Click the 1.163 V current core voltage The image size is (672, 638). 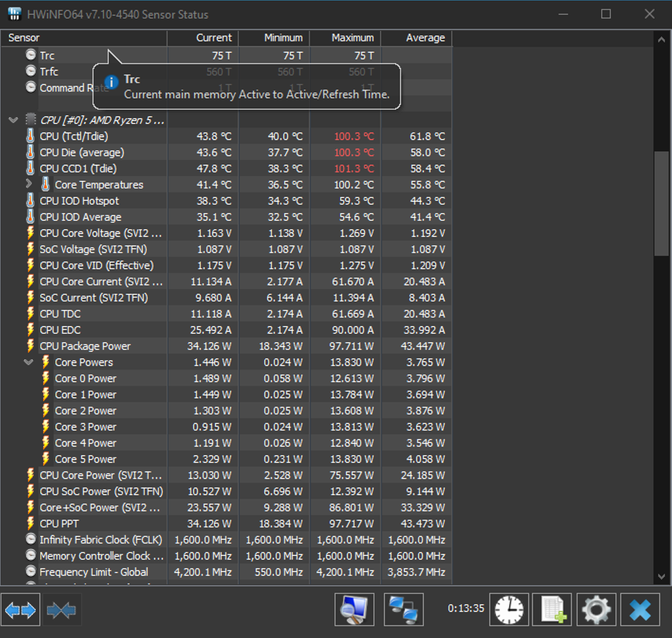pos(214,233)
